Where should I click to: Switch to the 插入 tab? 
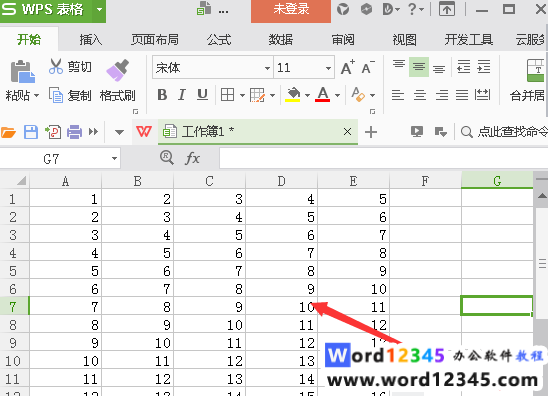[91, 39]
